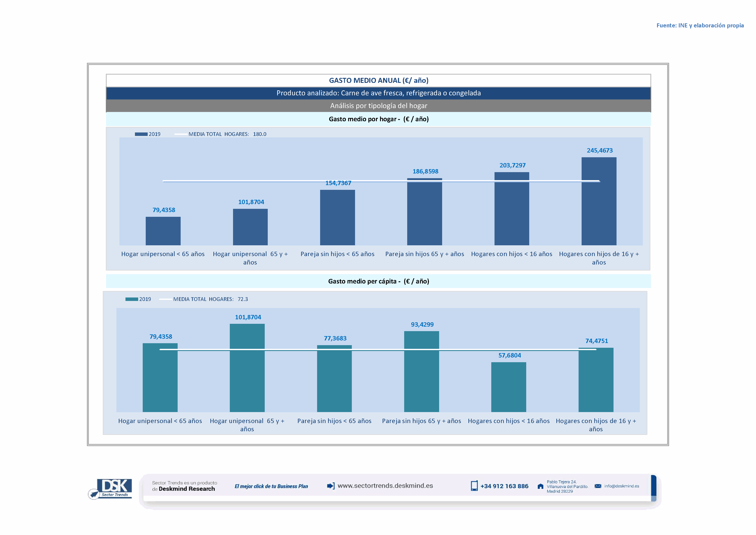Click 'Fuente: INE y elaboración propia' text
This screenshot has width=756, height=535.
pos(700,25)
